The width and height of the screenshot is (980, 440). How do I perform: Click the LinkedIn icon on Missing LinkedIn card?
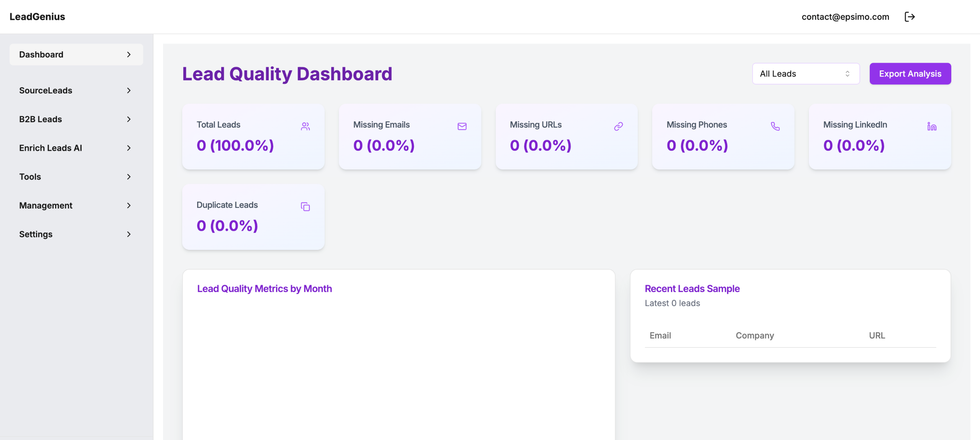pyautogui.click(x=931, y=126)
